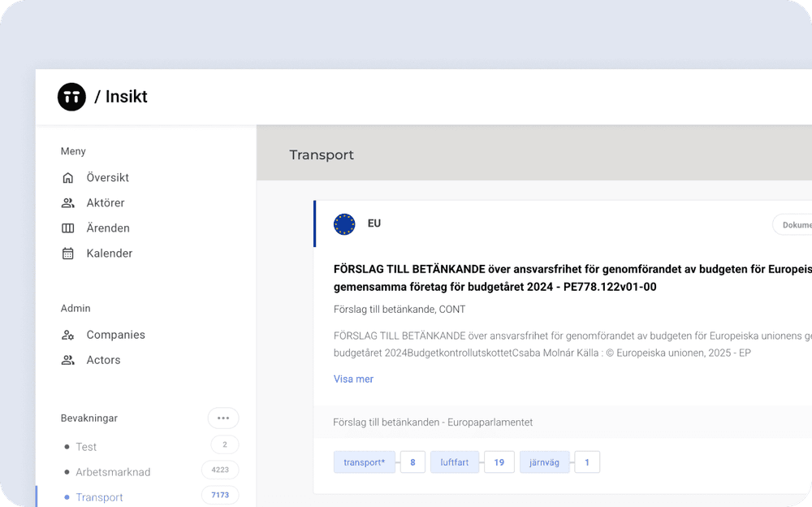Open the Översikt menu item
The width and height of the screenshot is (812, 507).
pos(107,178)
